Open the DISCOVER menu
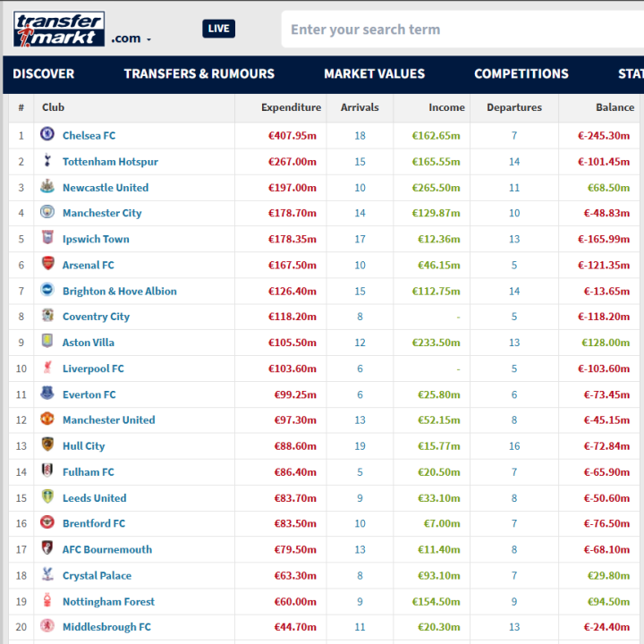 pyautogui.click(x=44, y=74)
